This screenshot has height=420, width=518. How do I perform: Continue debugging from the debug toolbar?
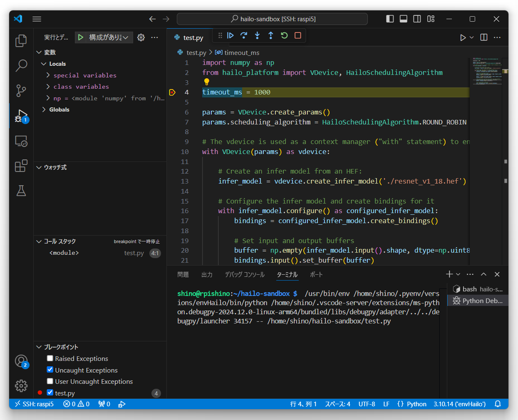[230, 35]
